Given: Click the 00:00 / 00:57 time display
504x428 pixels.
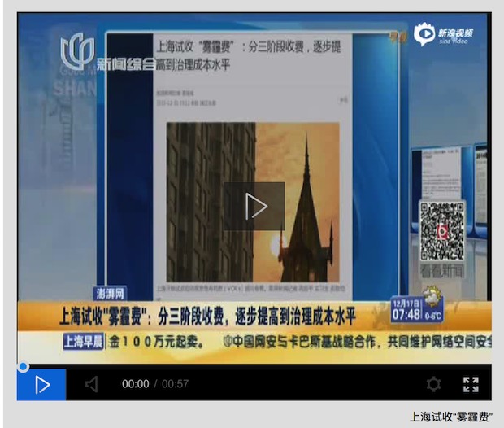Looking at the screenshot, I should pyautogui.click(x=155, y=384).
